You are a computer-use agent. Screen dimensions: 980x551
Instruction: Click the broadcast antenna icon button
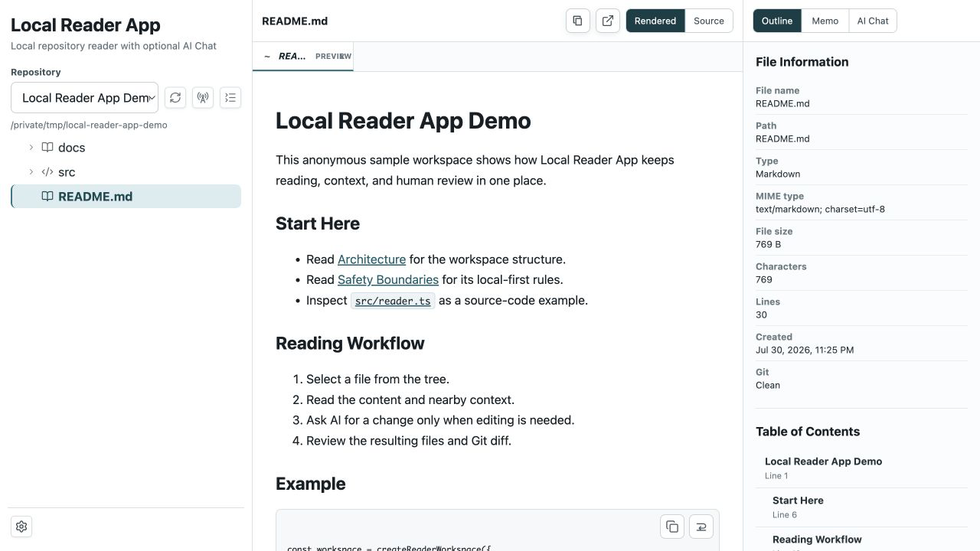(203, 97)
